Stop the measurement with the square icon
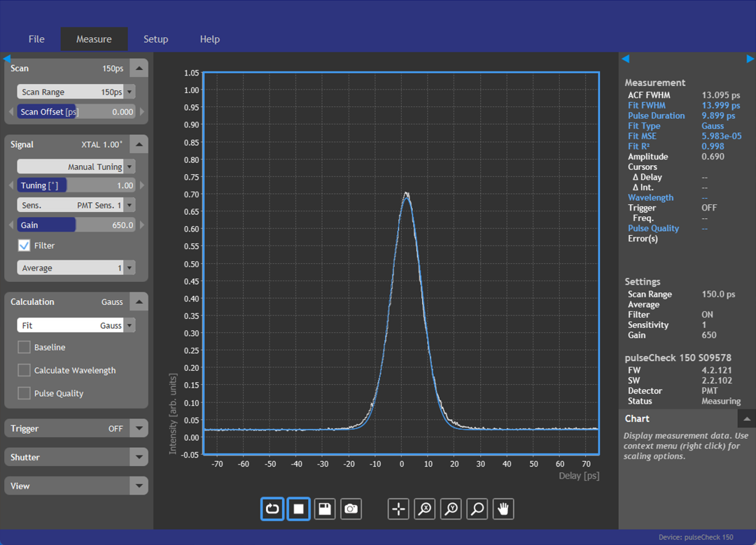Image resolution: width=756 pixels, height=545 pixels. click(x=298, y=509)
